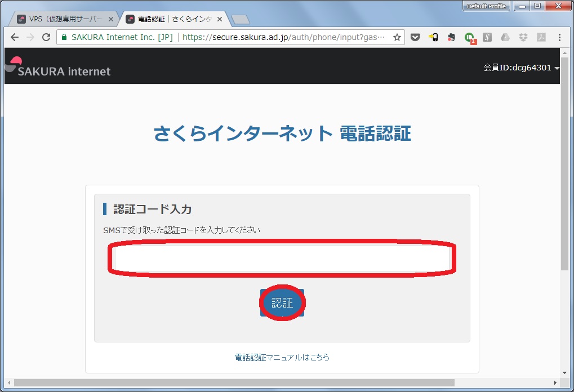Expand the 会員ID:dcg64301 dropdown

point(522,68)
